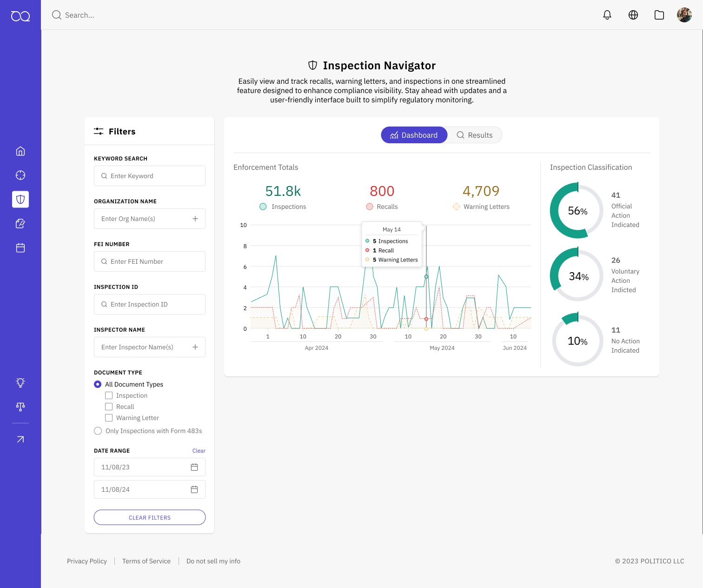Screen dimensions: 703x588
Task: Open the crosshair target sidebar icon
Action: 20,175
